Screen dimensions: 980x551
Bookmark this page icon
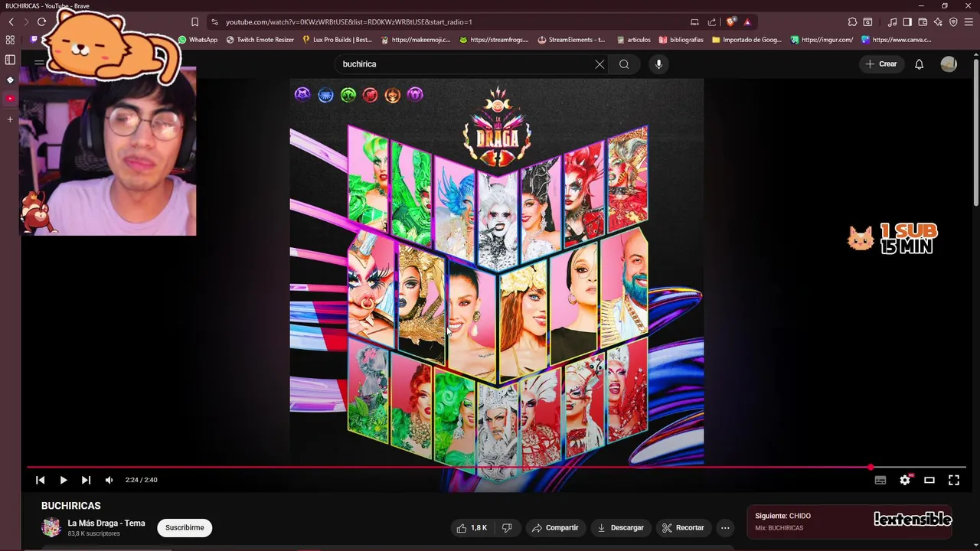point(194,22)
